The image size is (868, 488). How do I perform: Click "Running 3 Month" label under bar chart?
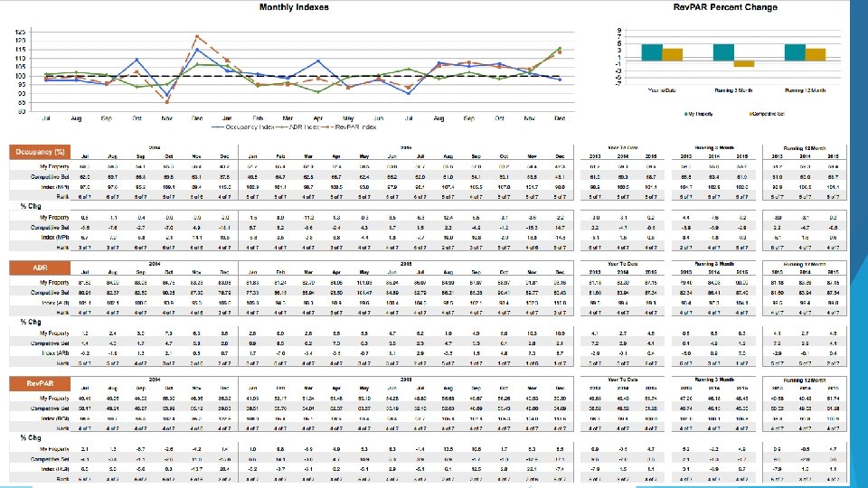[x=733, y=90]
